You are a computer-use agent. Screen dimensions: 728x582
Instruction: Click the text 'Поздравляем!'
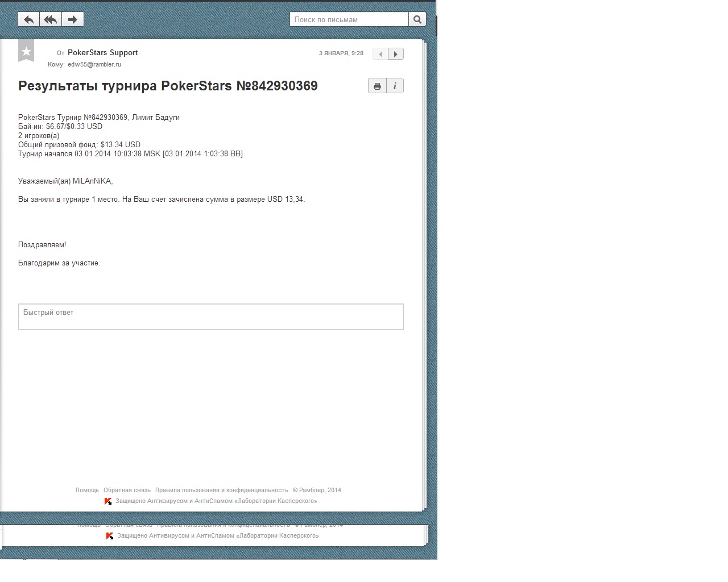click(x=42, y=244)
